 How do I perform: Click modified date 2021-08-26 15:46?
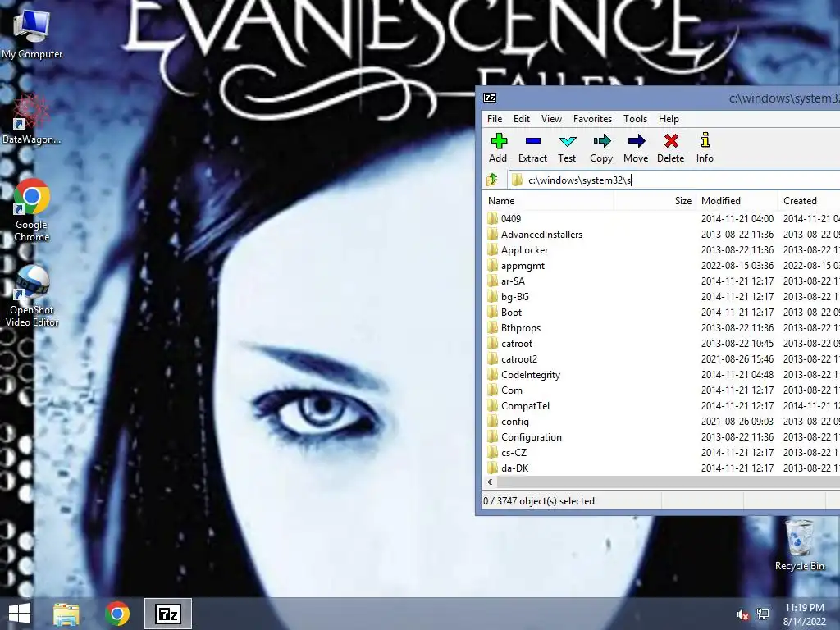point(737,359)
